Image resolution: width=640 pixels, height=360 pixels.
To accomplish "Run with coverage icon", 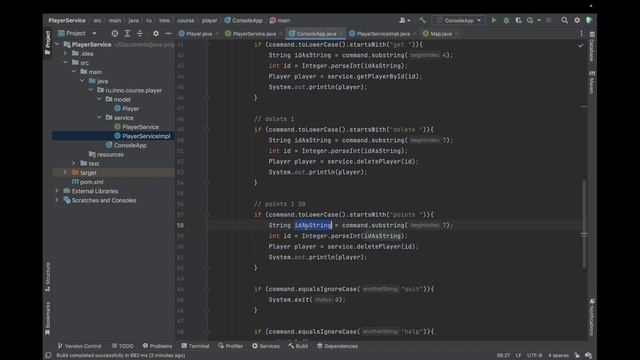I will [518, 20].
